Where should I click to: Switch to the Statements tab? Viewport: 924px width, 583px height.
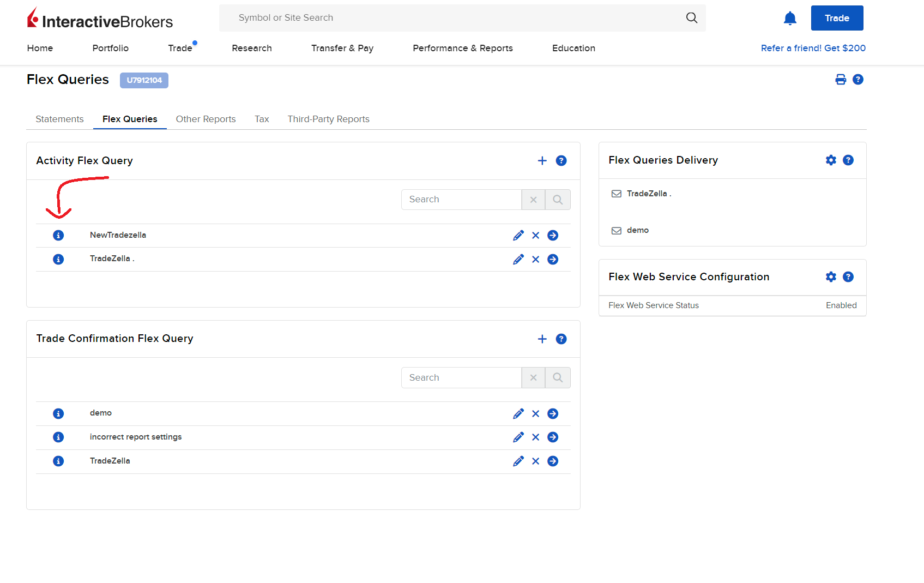tap(59, 119)
